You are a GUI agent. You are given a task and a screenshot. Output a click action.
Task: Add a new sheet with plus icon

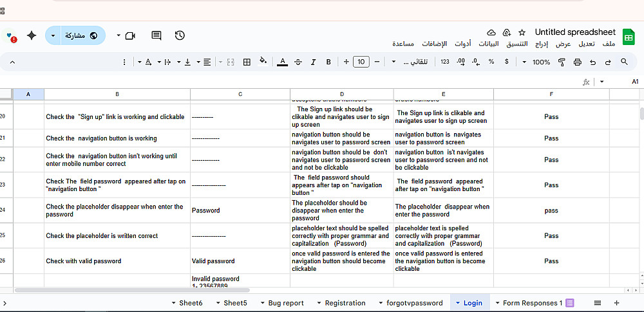click(x=616, y=303)
